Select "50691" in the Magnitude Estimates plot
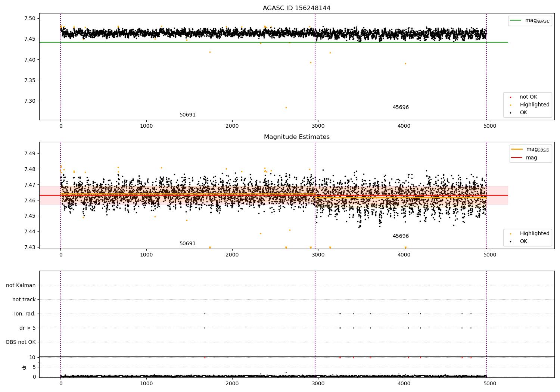 (x=187, y=244)
